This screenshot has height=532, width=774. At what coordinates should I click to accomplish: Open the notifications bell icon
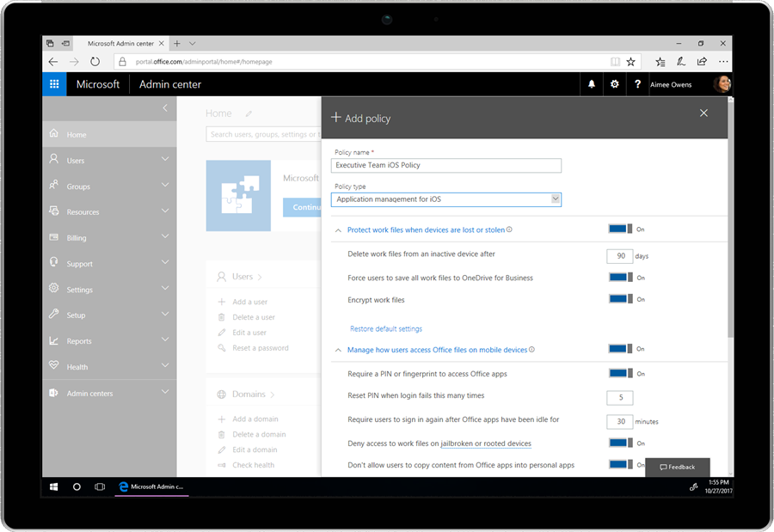592,84
